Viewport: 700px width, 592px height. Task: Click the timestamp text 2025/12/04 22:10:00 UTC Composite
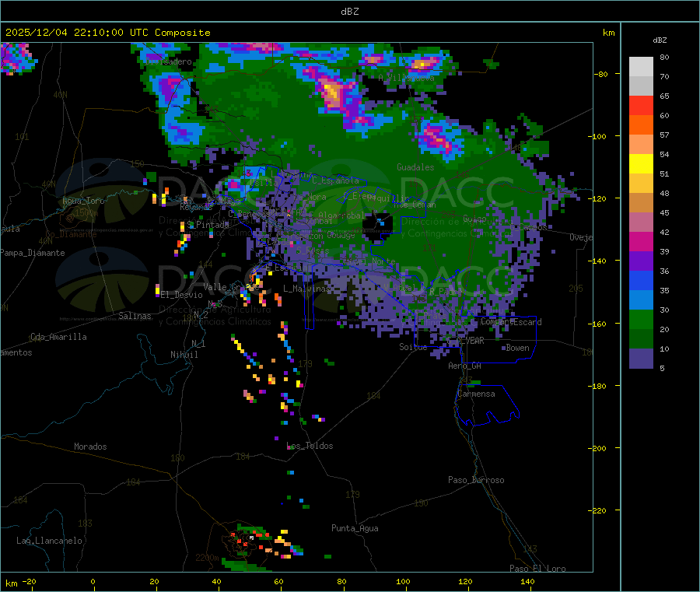pyautogui.click(x=107, y=33)
